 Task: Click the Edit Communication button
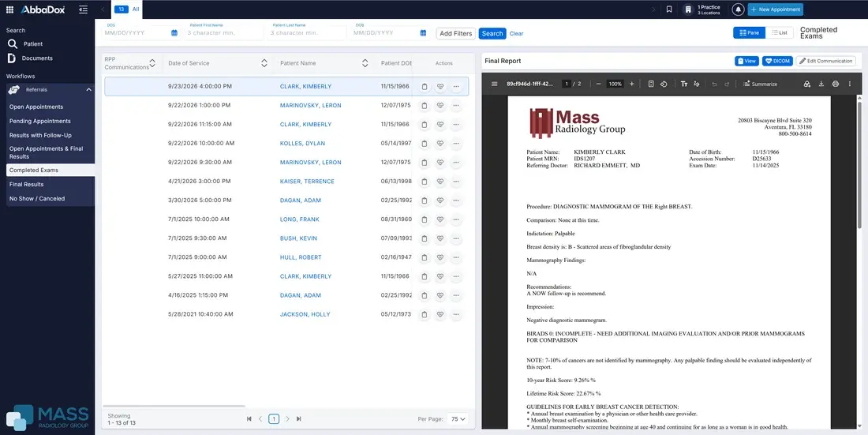click(826, 61)
